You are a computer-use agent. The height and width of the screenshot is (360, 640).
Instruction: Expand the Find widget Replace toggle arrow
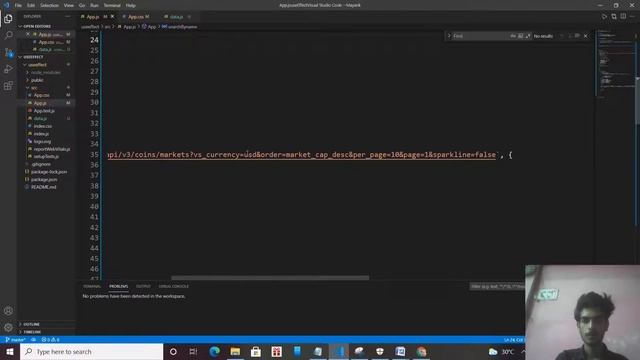click(x=449, y=36)
